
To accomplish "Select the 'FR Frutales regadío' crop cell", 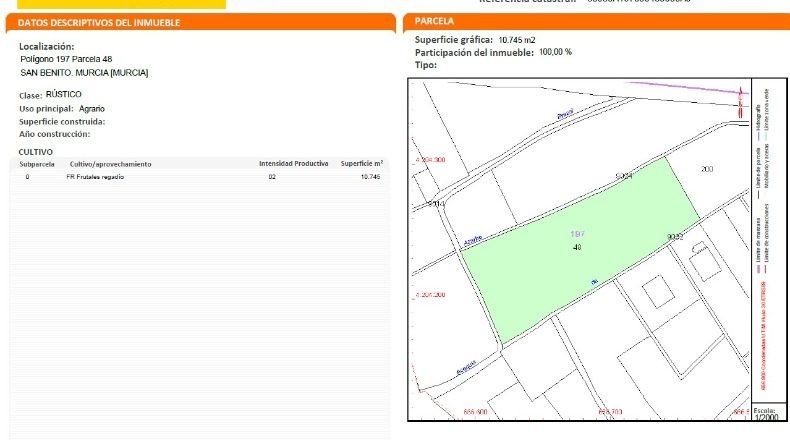I will click(95, 177).
